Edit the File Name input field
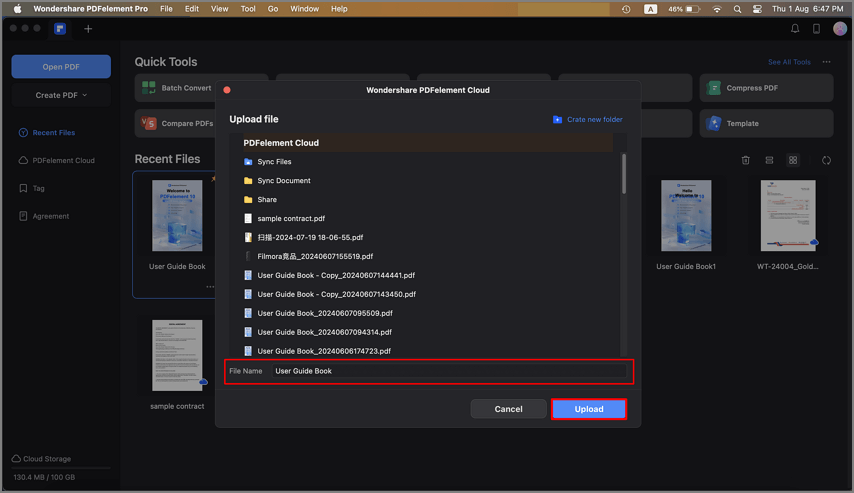The height and width of the screenshot is (493, 854). click(x=449, y=371)
